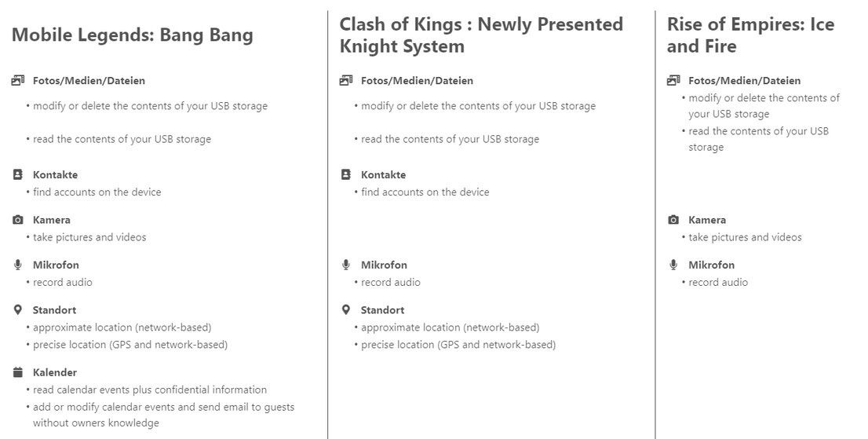Click the Standort label under Clash of Kings
This screenshot has width=868, height=439.
click(x=382, y=310)
